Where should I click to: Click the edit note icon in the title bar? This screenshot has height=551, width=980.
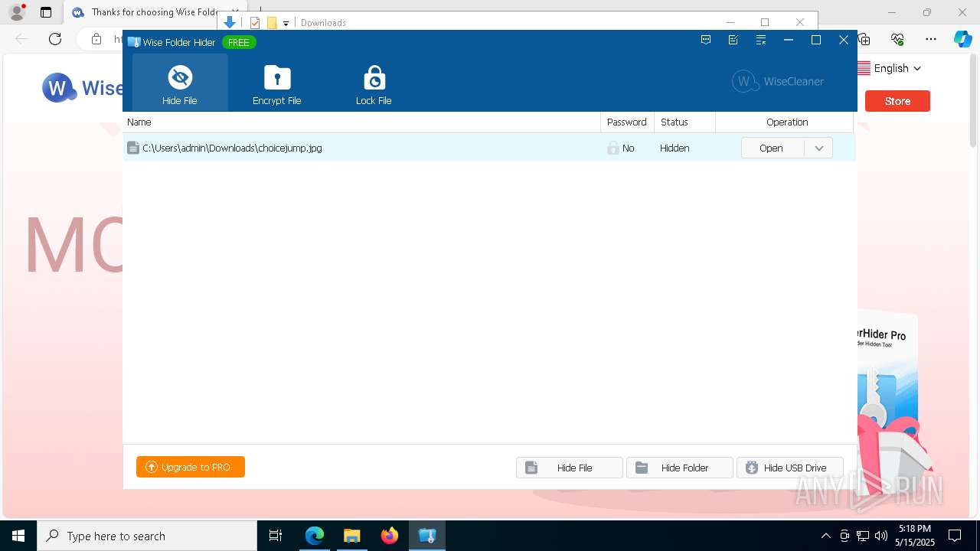(733, 41)
